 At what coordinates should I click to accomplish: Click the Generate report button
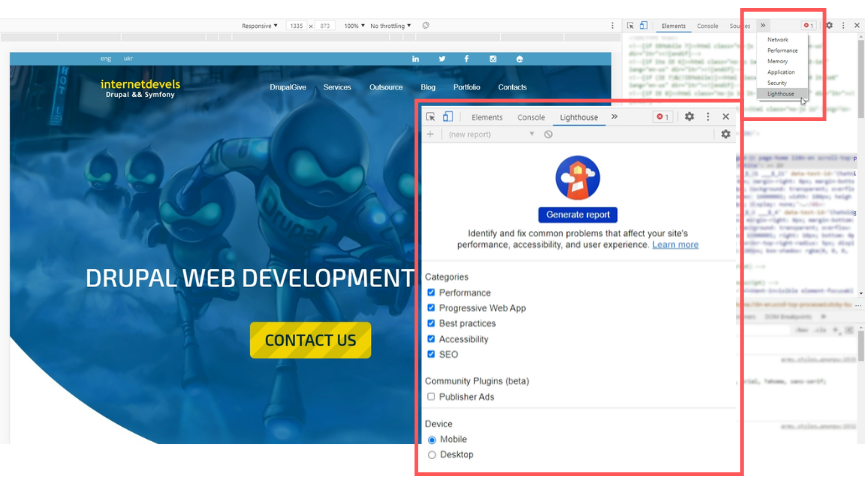(x=578, y=215)
